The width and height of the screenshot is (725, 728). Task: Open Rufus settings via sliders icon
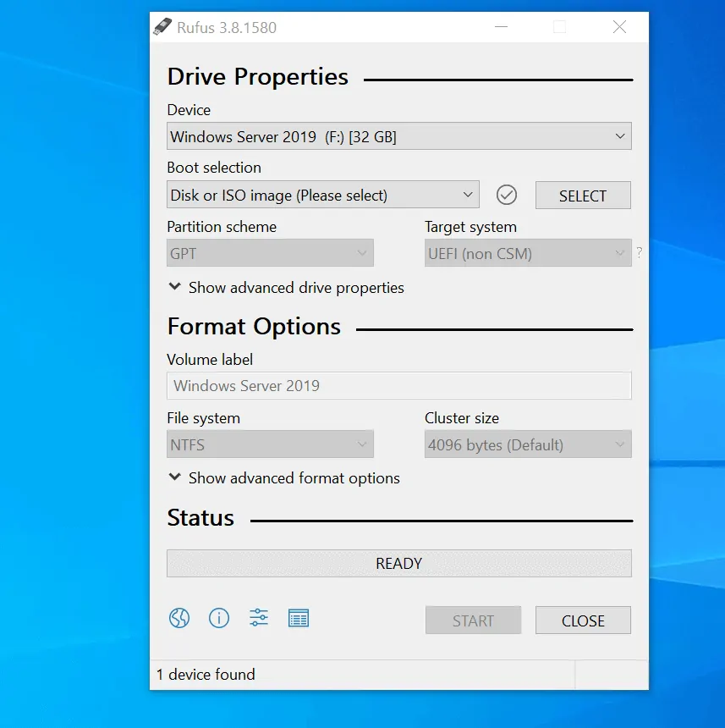pyautogui.click(x=258, y=618)
